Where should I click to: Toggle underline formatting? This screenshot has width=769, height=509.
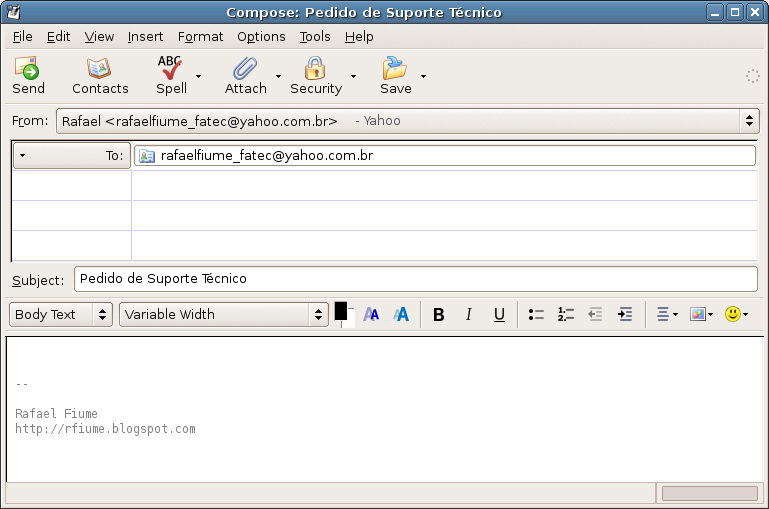pyautogui.click(x=499, y=314)
